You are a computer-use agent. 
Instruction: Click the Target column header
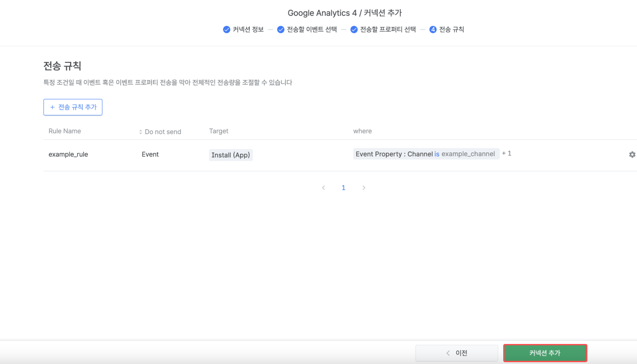pyautogui.click(x=219, y=131)
